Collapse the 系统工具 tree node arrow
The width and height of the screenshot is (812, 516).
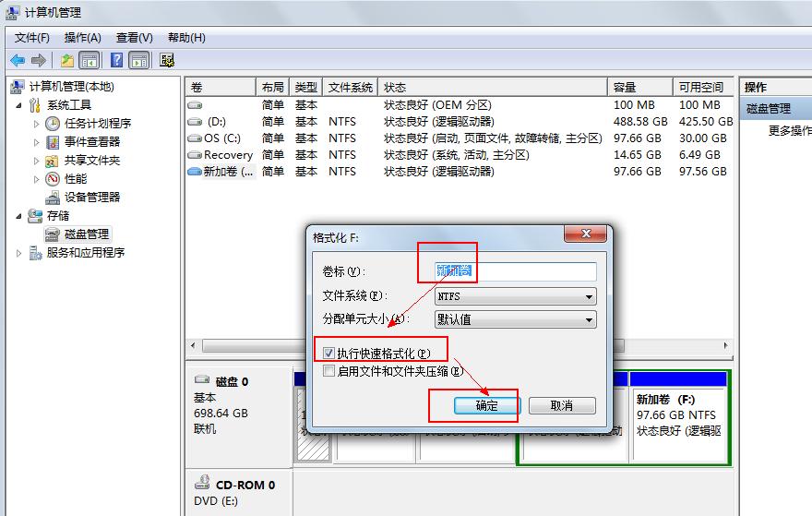19,105
